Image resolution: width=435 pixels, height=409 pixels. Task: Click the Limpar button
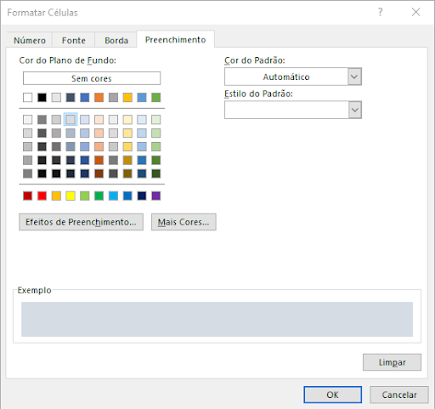392,362
